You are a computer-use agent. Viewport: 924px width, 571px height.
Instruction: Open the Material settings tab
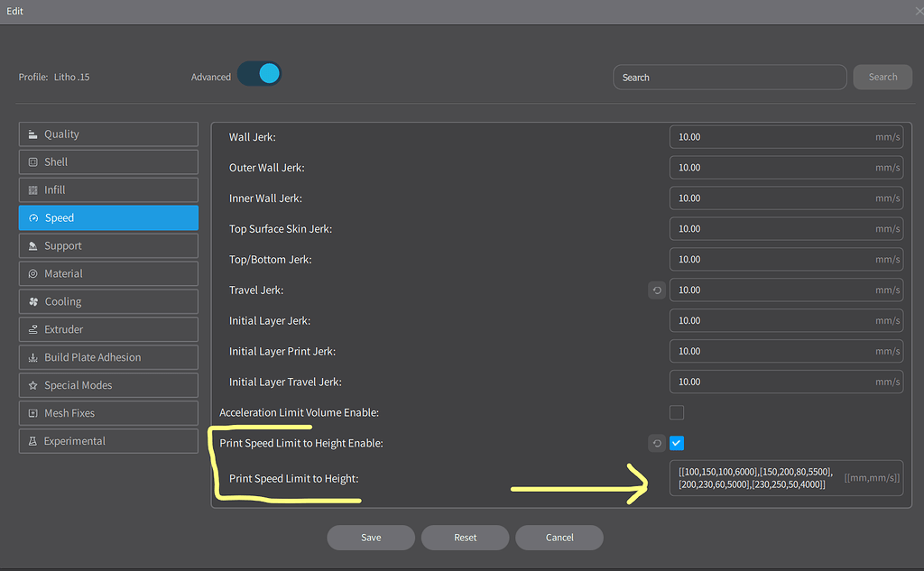pos(108,274)
